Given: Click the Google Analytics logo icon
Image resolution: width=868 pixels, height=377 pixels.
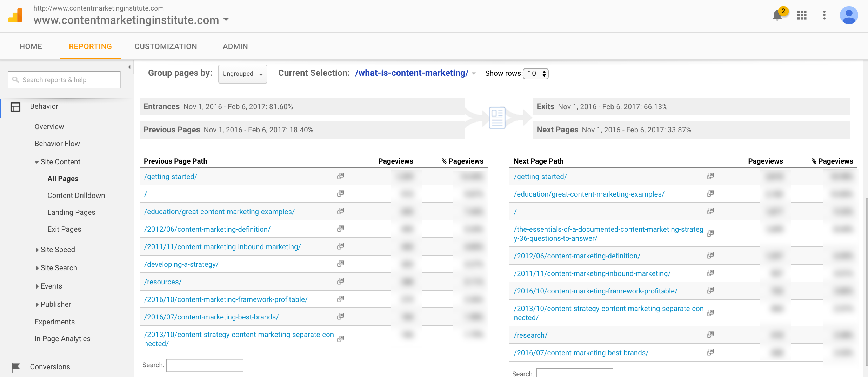Looking at the screenshot, I should coord(15,15).
